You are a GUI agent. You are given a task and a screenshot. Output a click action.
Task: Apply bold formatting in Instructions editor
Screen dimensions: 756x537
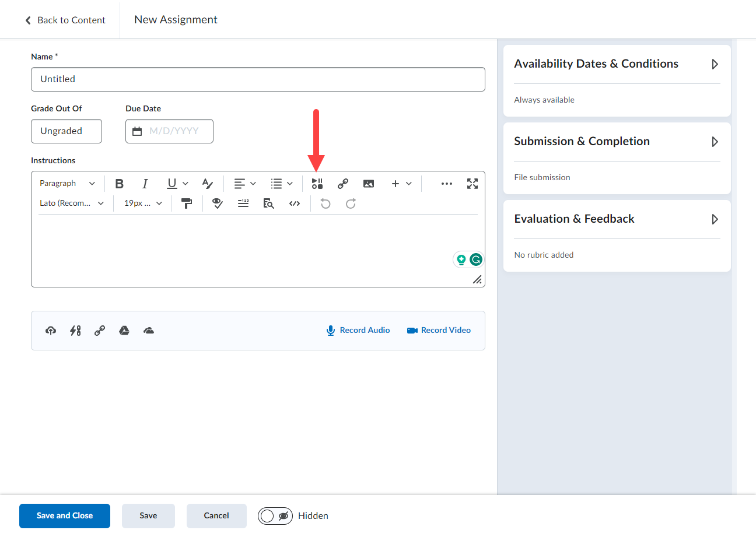coord(120,184)
